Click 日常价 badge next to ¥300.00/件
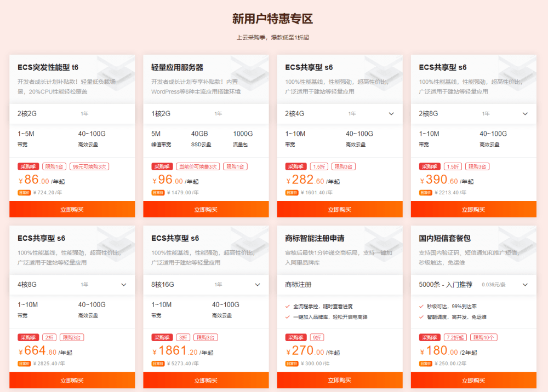The width and height of the screenshot is (548, 392). click(x=292, y=364)
